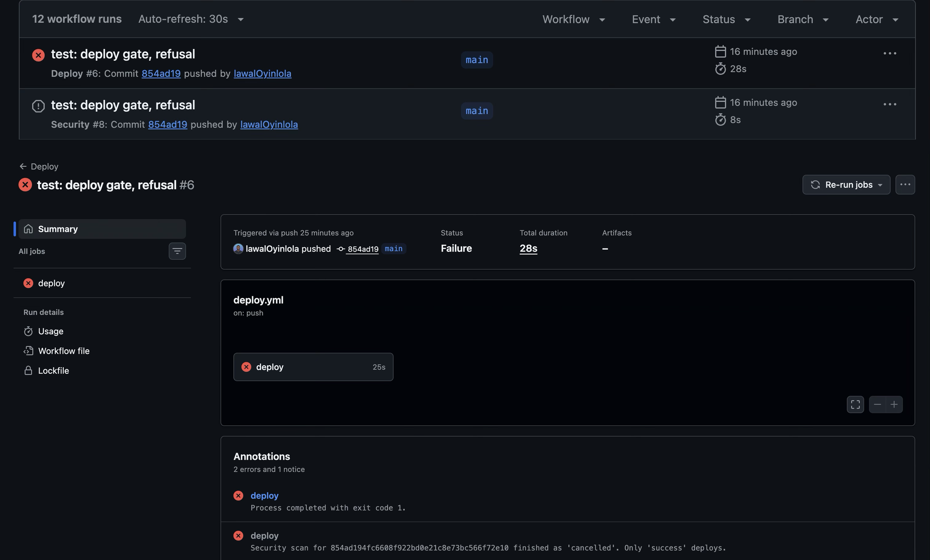The image size is (930, 560).
Task: Open commit 854ad19 link in Security #8 row
Action: click(167, 125)
